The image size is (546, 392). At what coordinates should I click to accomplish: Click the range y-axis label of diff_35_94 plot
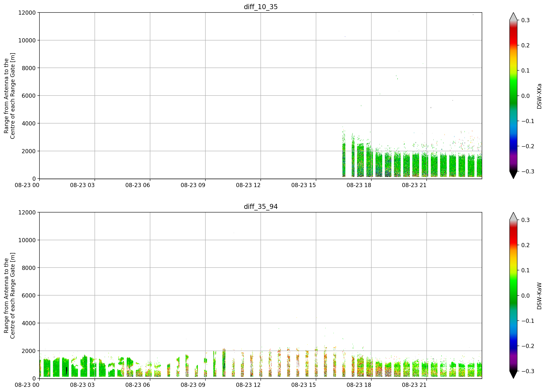[x=9, y=295]
